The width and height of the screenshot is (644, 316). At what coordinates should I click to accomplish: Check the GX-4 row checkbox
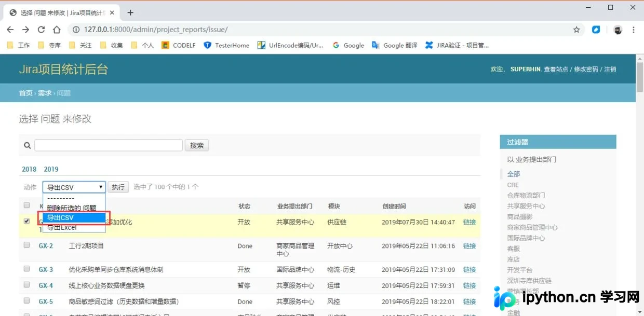click(26, 285)
